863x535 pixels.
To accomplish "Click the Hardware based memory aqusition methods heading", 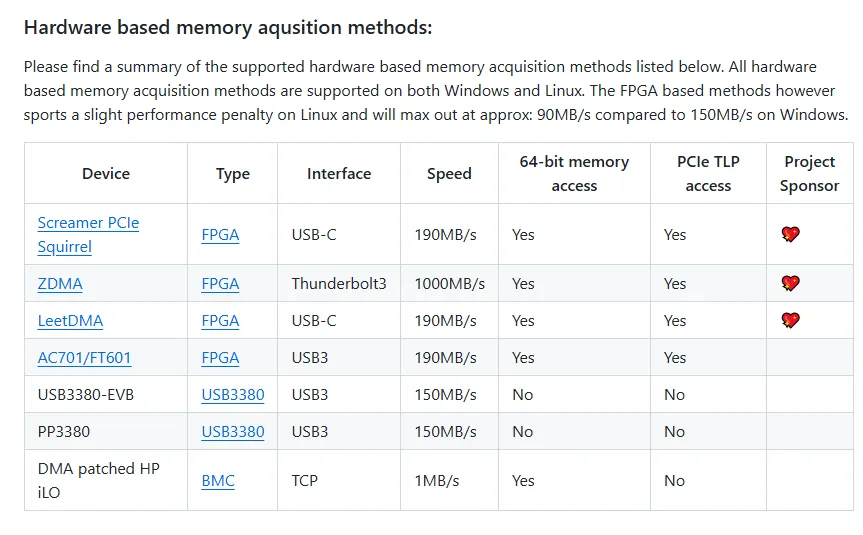I will [x=228, y=28].
